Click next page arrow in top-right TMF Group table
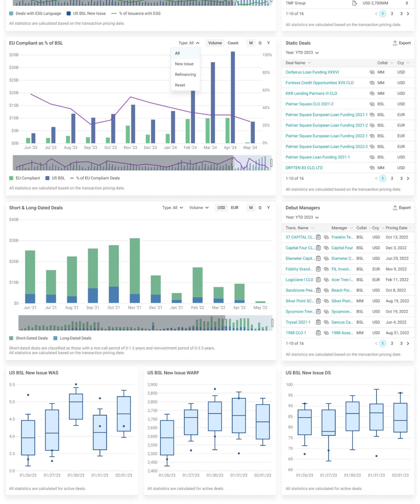The width and height of the screenshot is (420, 504). pyautogui.click(x=408, y=14)
